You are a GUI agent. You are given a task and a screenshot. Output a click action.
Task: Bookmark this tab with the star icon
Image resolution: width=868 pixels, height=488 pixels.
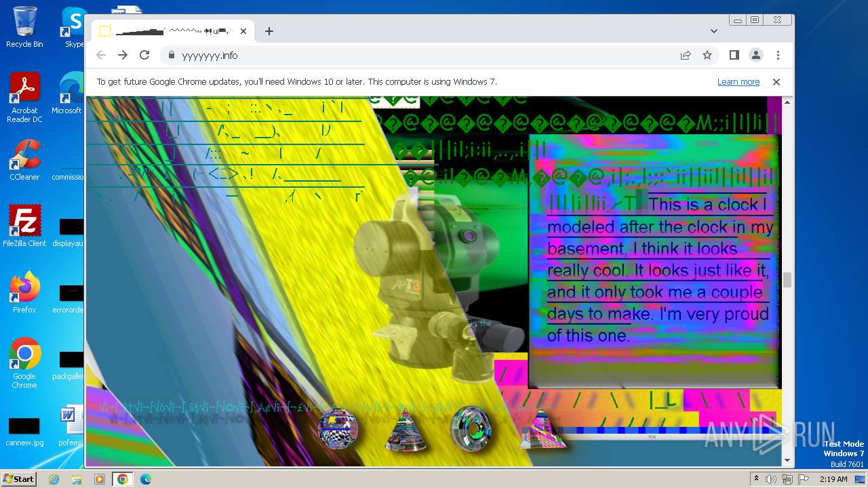[707, 55]
